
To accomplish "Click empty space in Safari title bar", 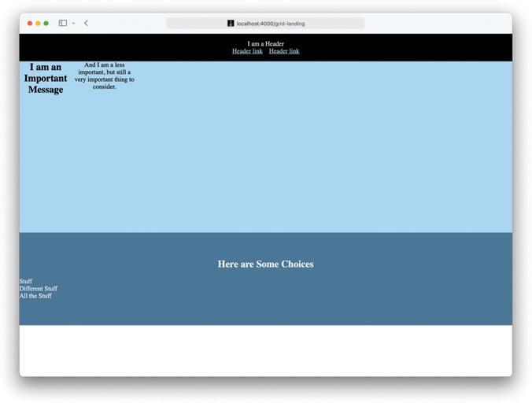I will point(433,24).
